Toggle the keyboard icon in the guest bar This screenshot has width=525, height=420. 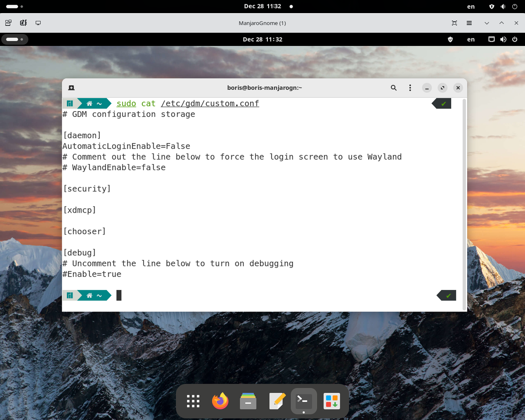491,39
